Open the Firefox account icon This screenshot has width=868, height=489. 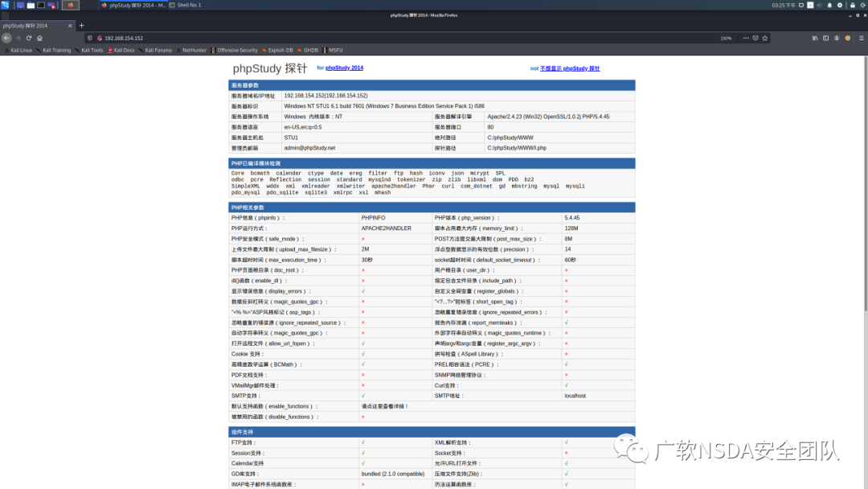coord(837,39)
